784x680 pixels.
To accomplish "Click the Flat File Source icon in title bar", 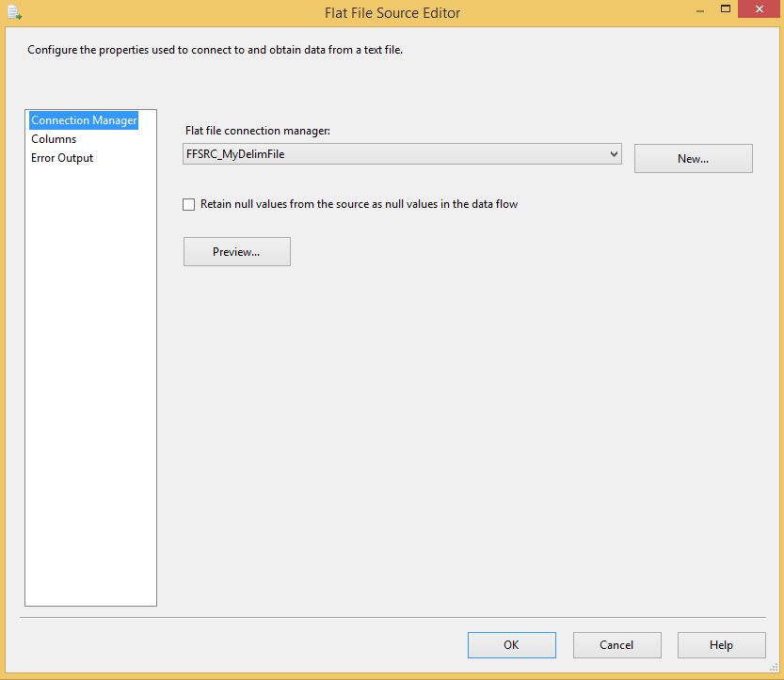I will 14,12.
